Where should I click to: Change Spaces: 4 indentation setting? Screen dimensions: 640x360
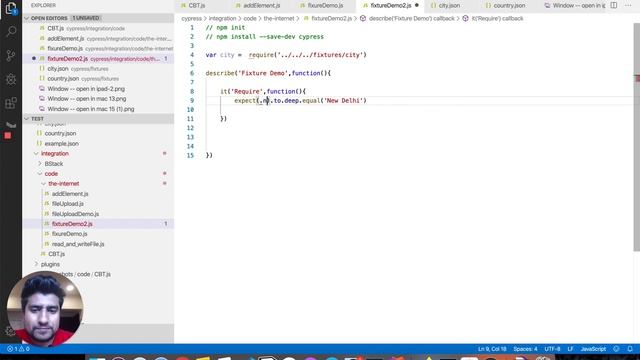tap(525, 349)
